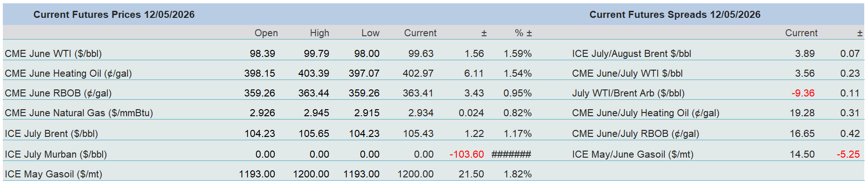This screenshot has width=868, height=184.
Task: Select CME June Natural Gas current price 2.934
Action: coord(421,113)
